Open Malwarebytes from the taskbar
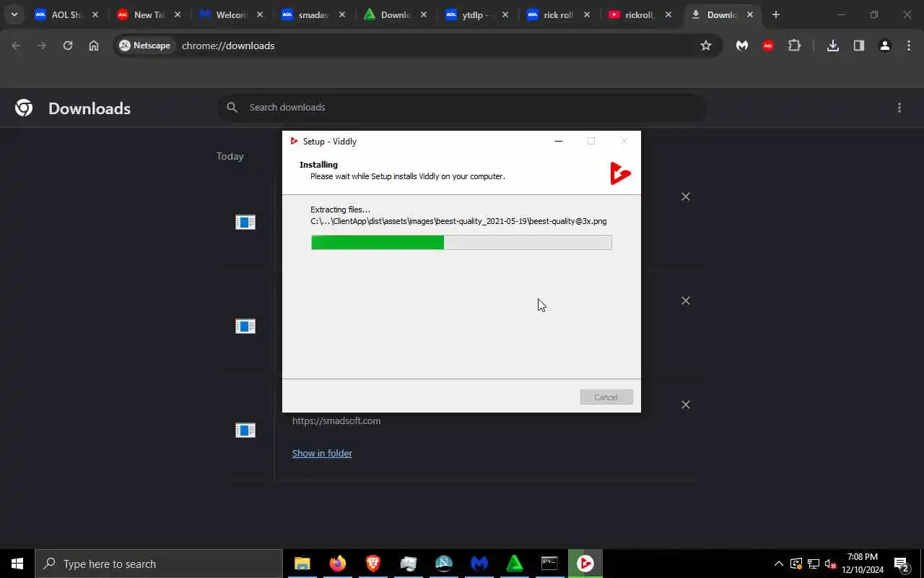This screenshot has width=924, height=578. [x=479, y=564]
